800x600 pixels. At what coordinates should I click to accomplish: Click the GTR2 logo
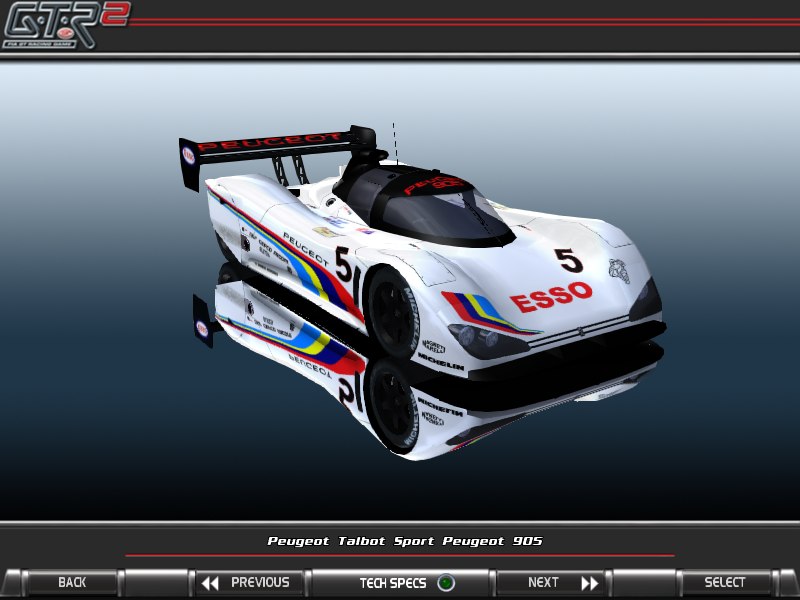click(66, 25)
